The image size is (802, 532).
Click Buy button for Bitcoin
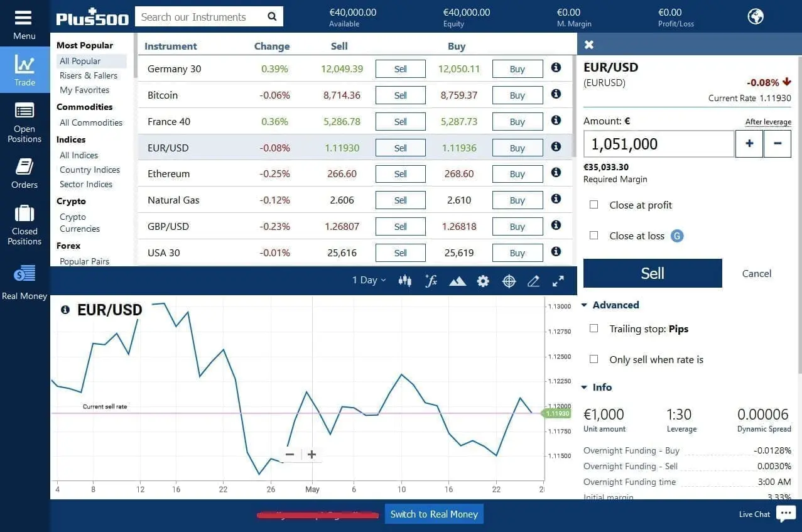pos(518,95)
